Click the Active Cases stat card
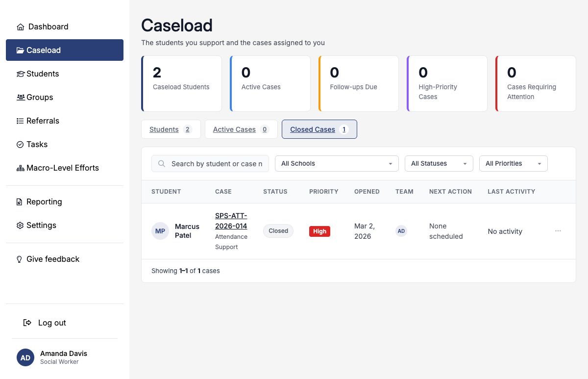Image resolution: width=588 pixels, height=379 pixels. pos(270,83)
